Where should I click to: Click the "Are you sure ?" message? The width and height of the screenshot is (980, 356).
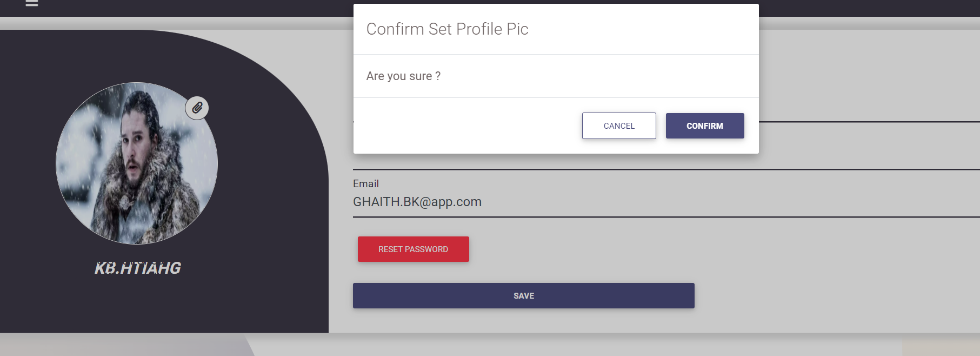click(x=403, y=76)
